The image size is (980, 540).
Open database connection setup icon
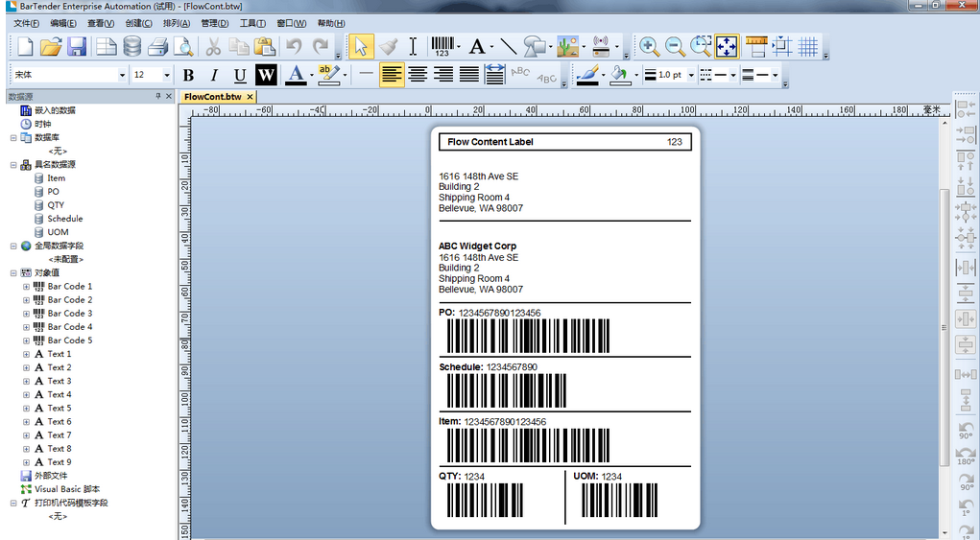point(131,47)
